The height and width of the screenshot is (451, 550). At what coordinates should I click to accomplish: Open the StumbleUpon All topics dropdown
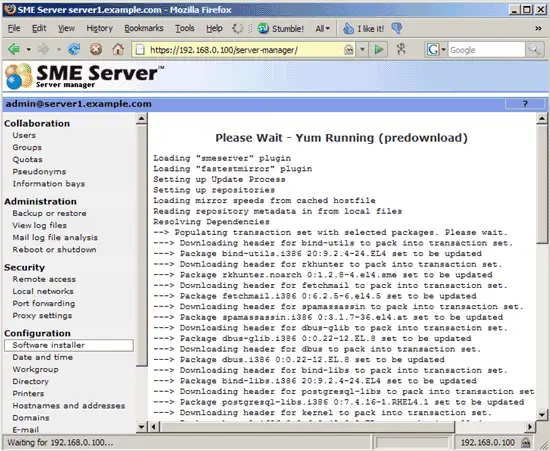point(322,29)
